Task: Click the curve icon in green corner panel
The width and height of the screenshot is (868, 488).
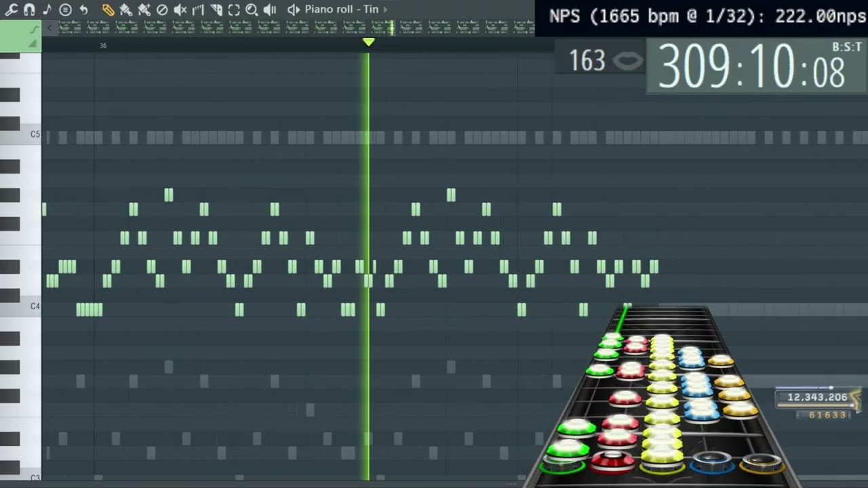Action: pyautogui.click(x=34, y=30)
